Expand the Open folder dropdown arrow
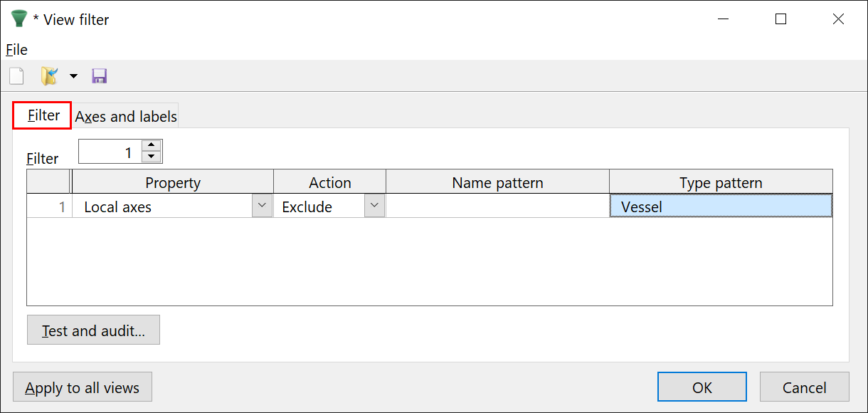Image resolution: width=868 pixels, height=413 pixels. 73,76
